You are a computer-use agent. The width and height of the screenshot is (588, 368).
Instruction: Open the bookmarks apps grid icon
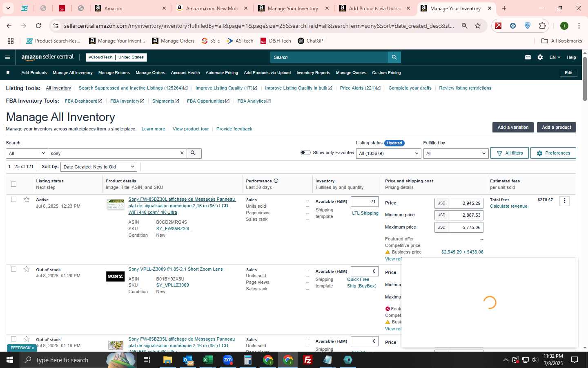click(11, 41)
